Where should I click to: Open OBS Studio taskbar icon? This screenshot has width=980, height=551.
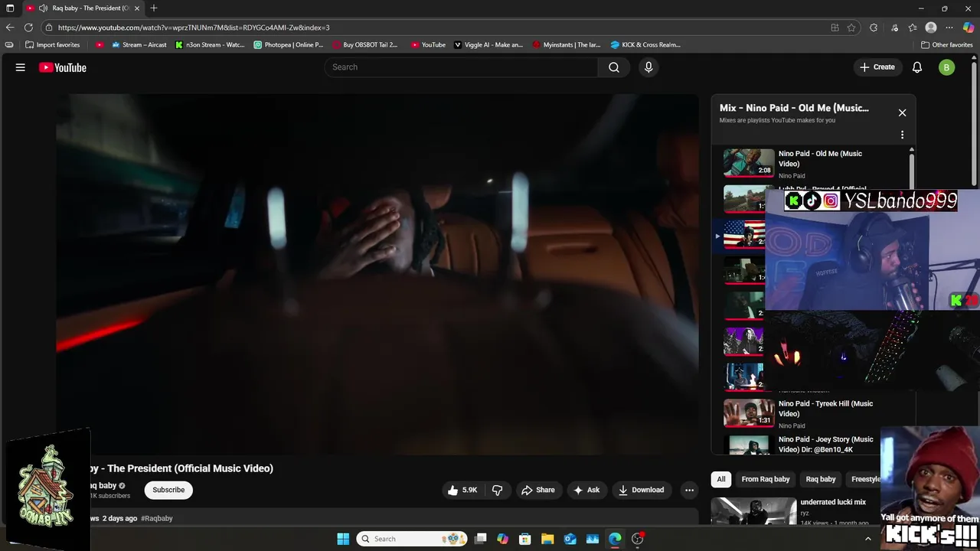[x=637, y=539]
